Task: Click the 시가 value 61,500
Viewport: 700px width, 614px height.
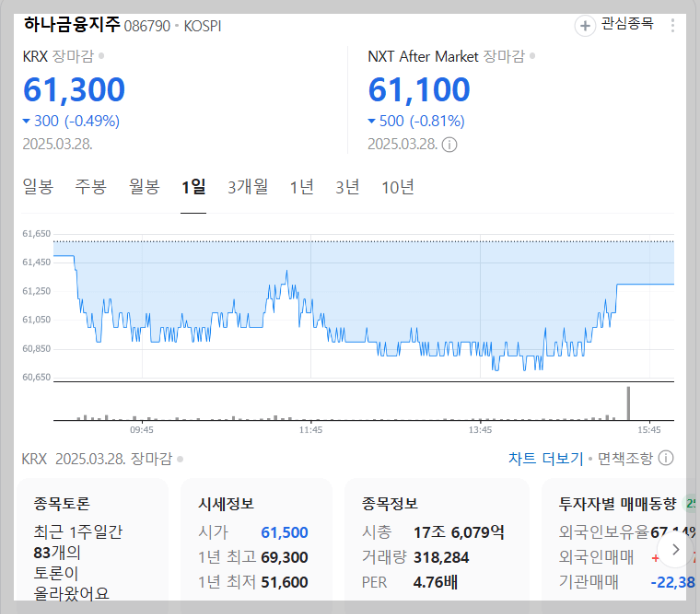Action: pos(284,533)
